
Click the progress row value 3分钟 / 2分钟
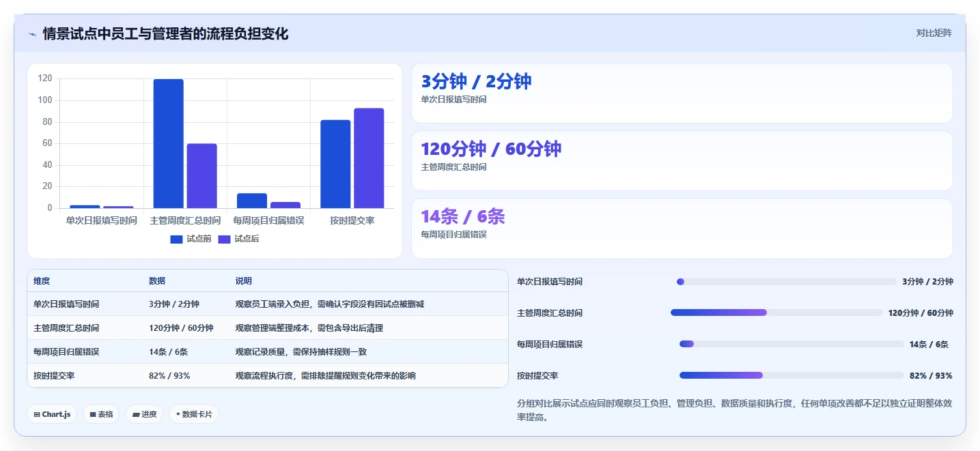[x=927, y=282]
